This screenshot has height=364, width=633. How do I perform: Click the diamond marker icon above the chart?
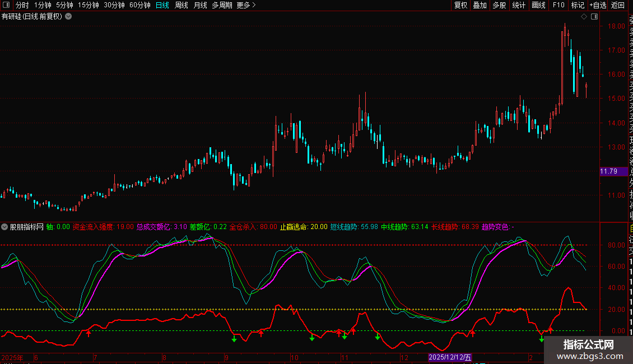584,17
